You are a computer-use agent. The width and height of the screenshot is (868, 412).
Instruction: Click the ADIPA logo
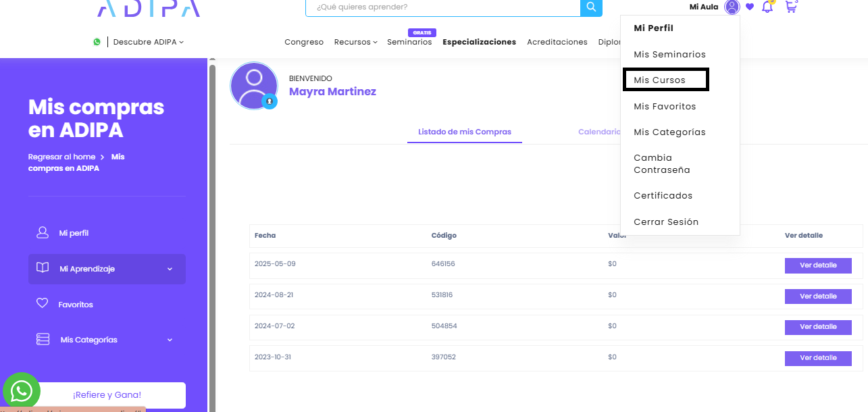[x=149, y=7]
